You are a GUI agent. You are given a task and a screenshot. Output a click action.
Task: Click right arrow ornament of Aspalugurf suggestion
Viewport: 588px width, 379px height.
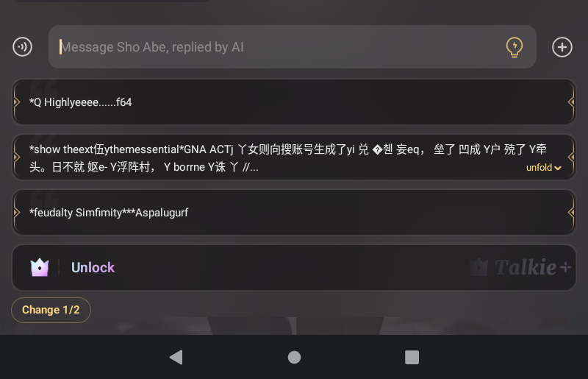coord(571,212)
